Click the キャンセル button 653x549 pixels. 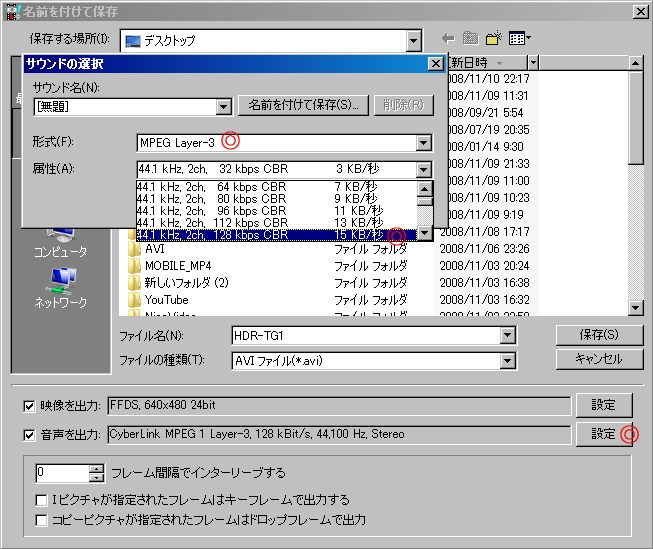tap(599, 359)
